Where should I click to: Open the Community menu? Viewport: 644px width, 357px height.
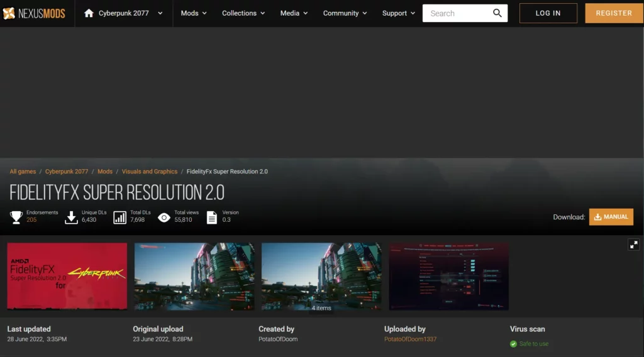pyautogui.click(x=345, y=13)
